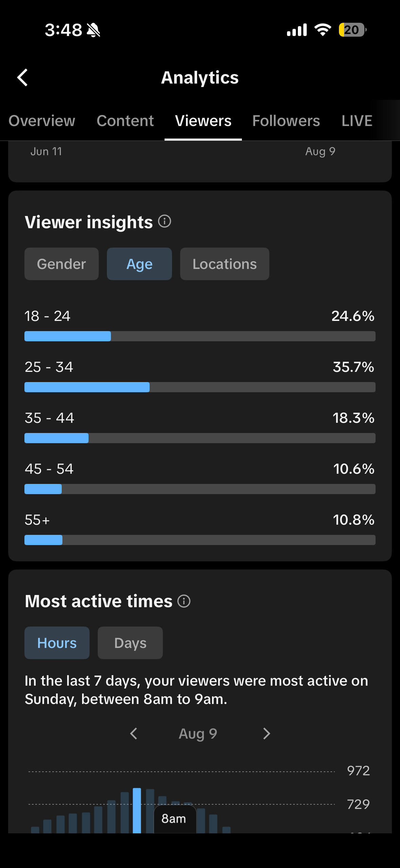Open Most active times info icon
The height and width of the screenshot is (868, 400).
pyautogui.click(x=184, y=601)
